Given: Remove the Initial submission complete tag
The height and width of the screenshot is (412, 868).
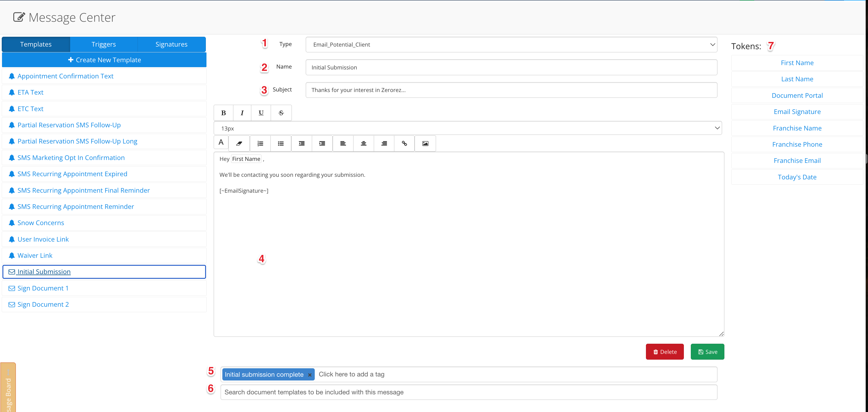Looking at the screenshot, I should pyautogui.click(x=310, y=375).
